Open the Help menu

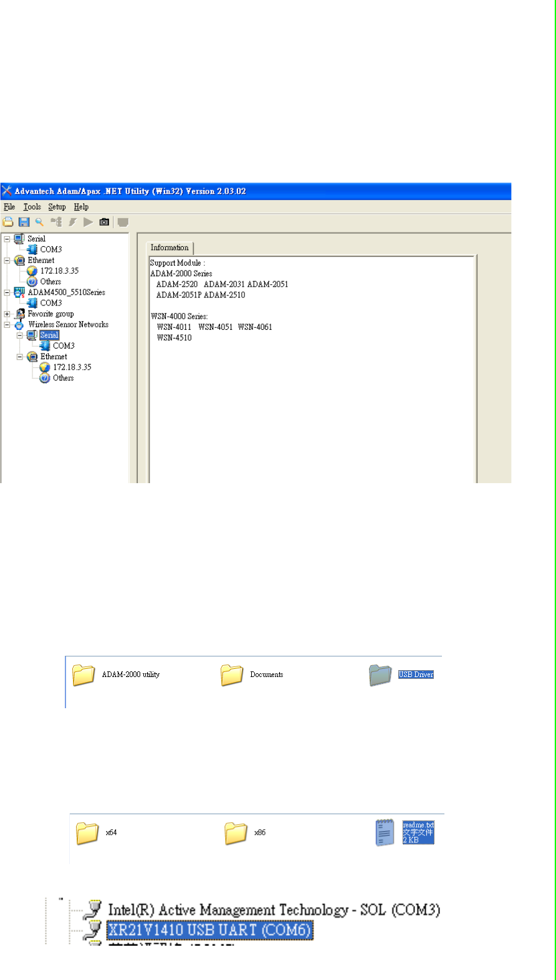[81, 207]
